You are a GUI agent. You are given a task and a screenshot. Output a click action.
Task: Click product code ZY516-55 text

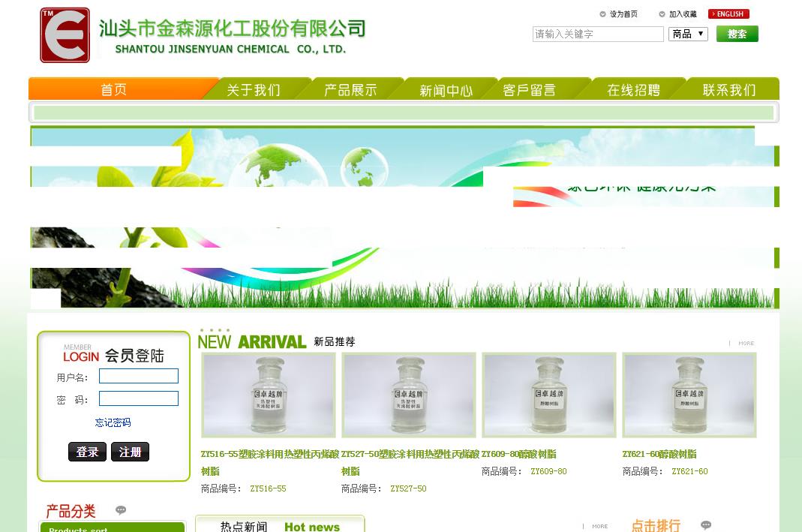[268, 489]
